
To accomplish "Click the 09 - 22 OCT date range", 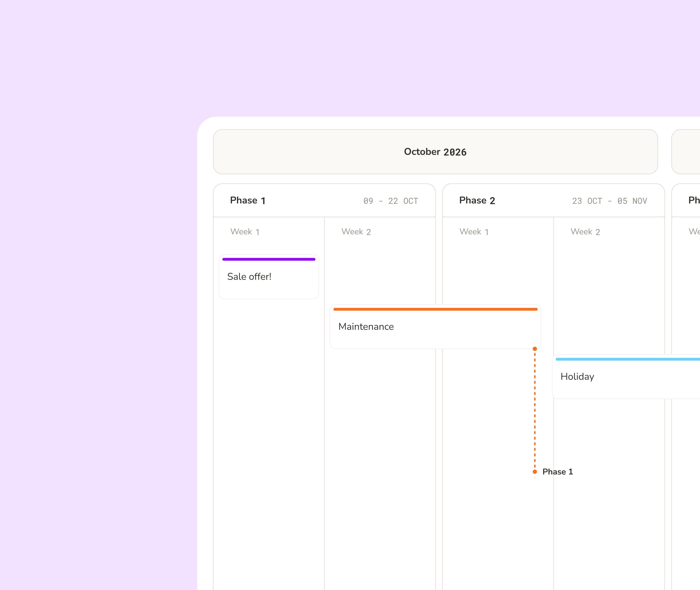I will point(390,201).
